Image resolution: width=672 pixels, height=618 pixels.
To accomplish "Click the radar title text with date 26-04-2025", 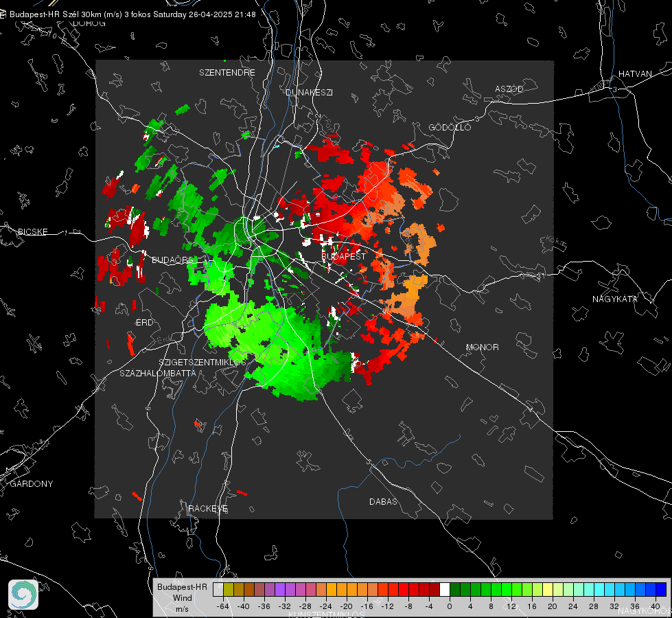I will pyautogui.click(x=132, y=14).
